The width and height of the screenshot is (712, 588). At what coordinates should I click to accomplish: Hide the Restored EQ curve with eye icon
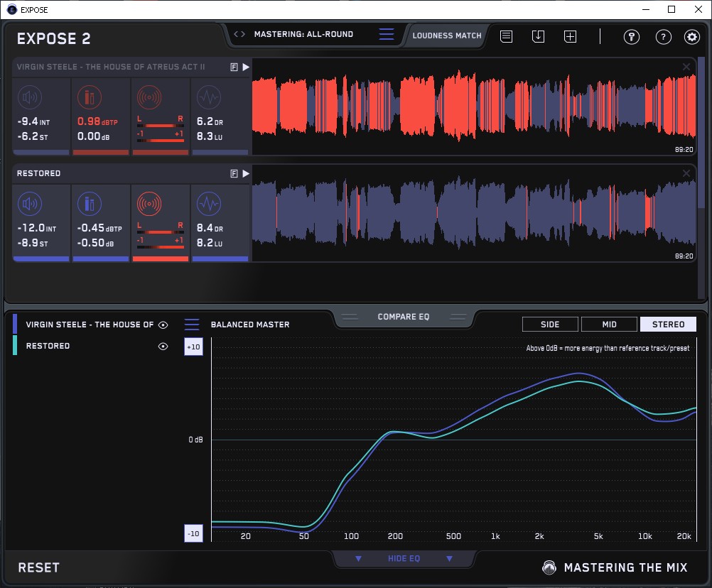163,346
